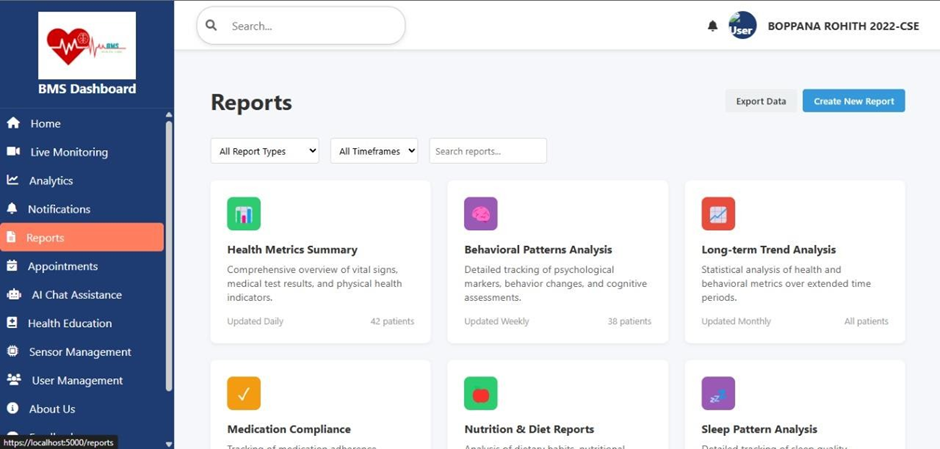
Task: Open the All Timeframes dropdown
Action: (x=374, y=151)
